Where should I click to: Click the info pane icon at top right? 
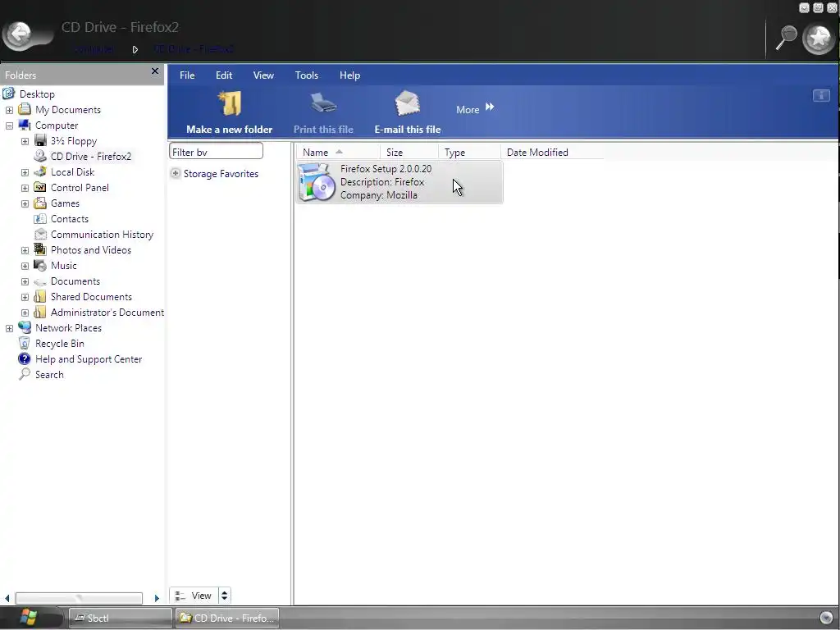(x=821, y=96)
